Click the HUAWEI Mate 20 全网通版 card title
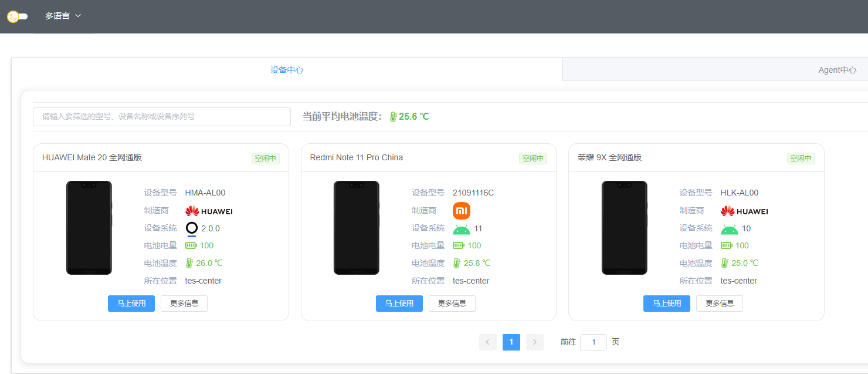868x374 pixels. click(92, 157)
